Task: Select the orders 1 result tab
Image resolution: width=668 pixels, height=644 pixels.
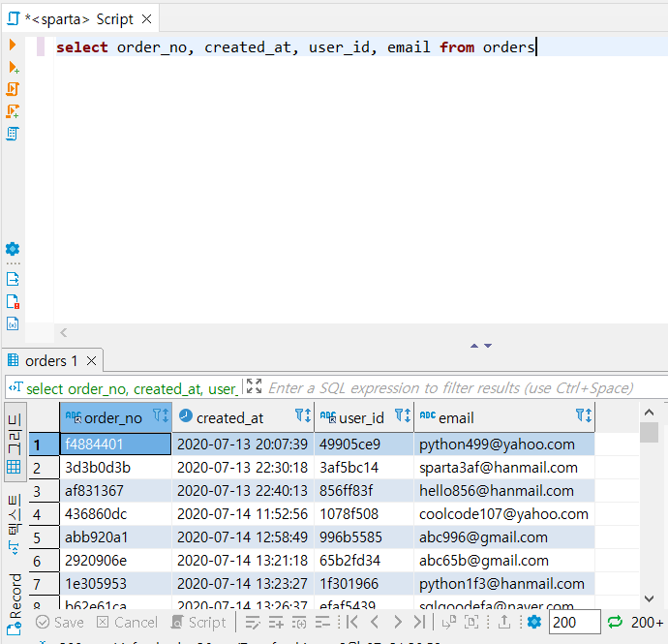Action: 51,361
